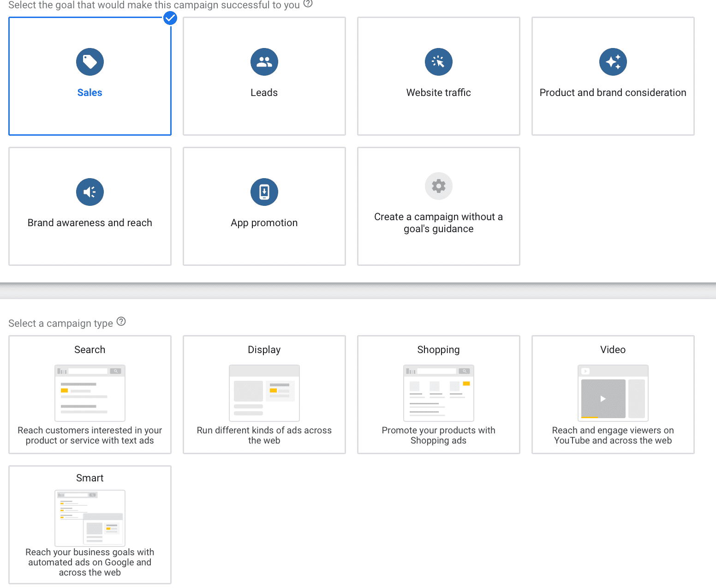Select the Smart campaign type title
716x588 pixels.
point(90,478)
